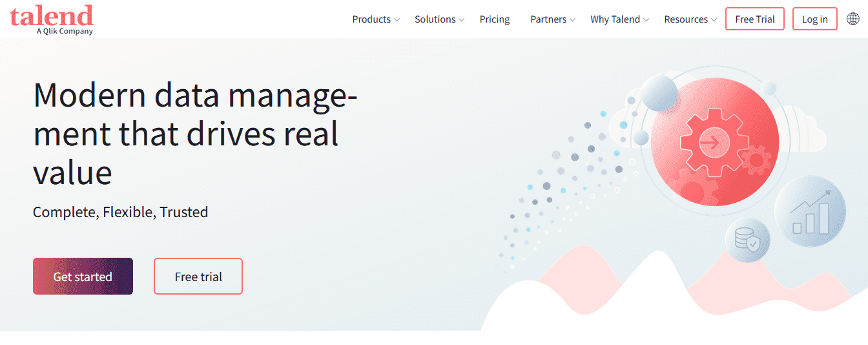Expand the Resources chevron arrow
The width and height of the screenshot is (868, 345).
click(714, 20)
